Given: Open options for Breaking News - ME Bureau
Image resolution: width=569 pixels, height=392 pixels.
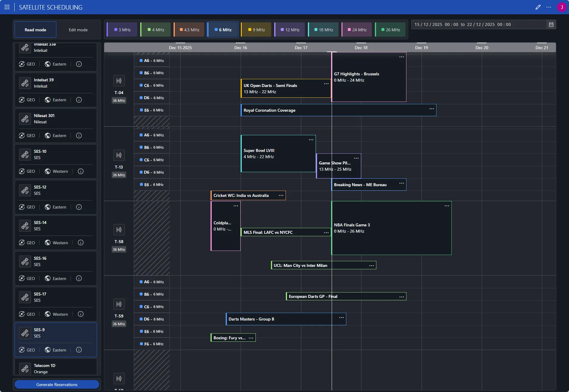Looking at the screenshot, I should pos(401,183).
